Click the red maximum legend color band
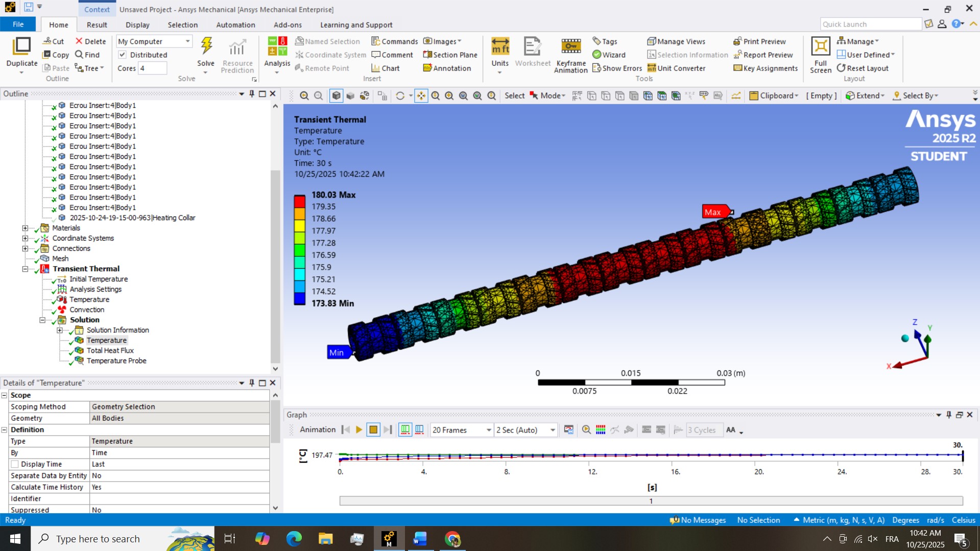Screen dimensions: 980x551 tap(299, 201)
